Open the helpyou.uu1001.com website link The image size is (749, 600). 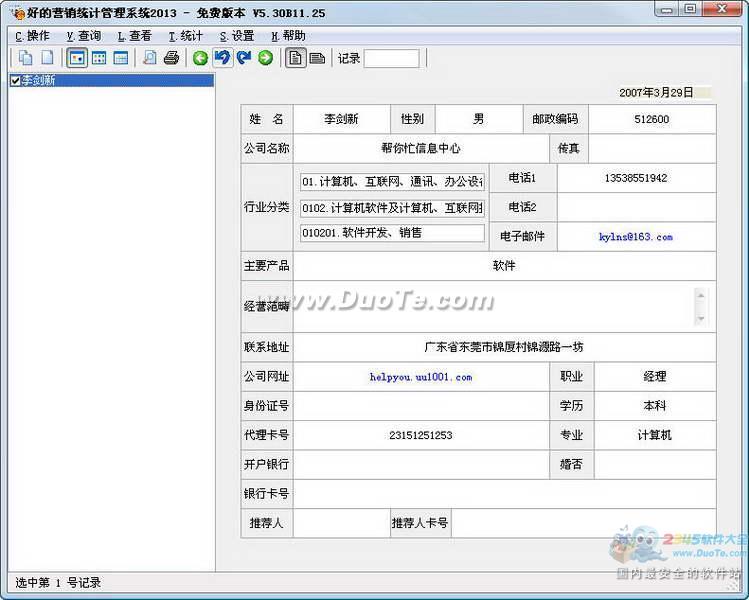coord(420,377)
